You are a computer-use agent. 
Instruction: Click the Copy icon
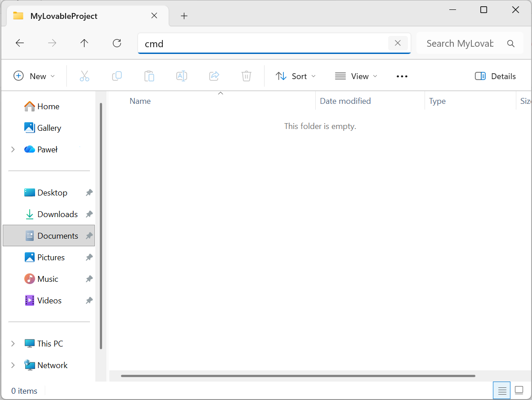[x=117, y=76]
